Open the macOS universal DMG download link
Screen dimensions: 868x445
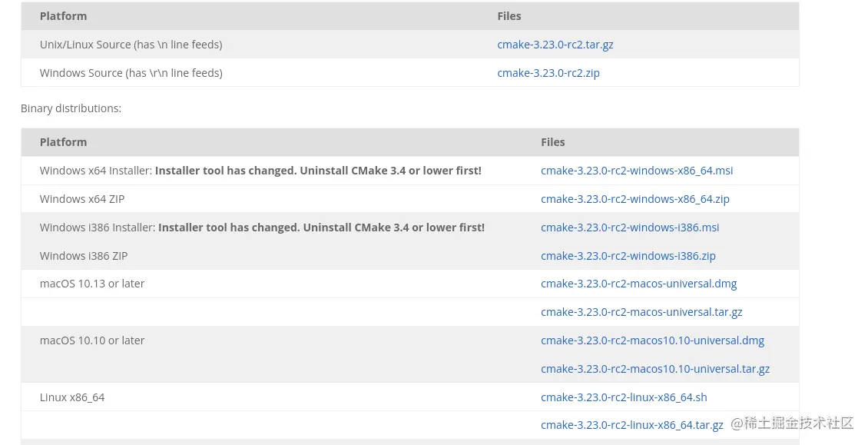638,283
